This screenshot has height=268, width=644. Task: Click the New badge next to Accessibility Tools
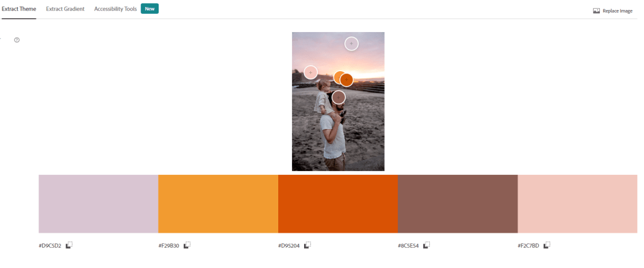[x=149, y=9]
